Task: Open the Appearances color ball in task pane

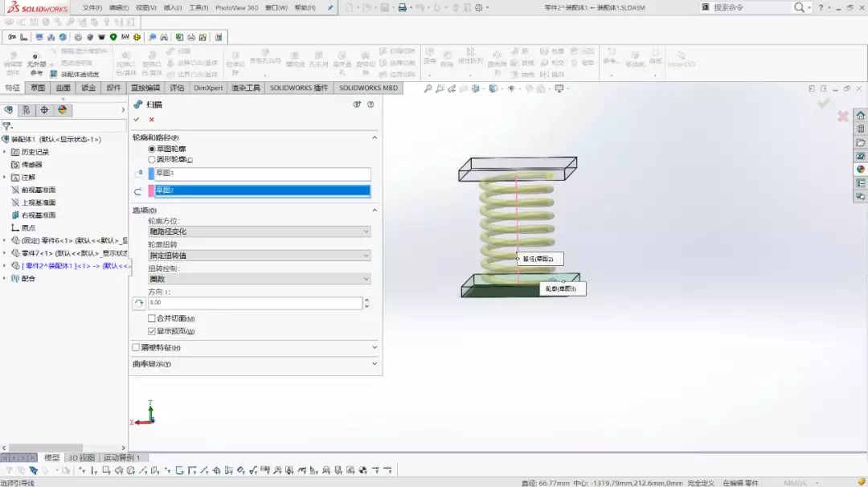Action: click(x=860, y=170)
